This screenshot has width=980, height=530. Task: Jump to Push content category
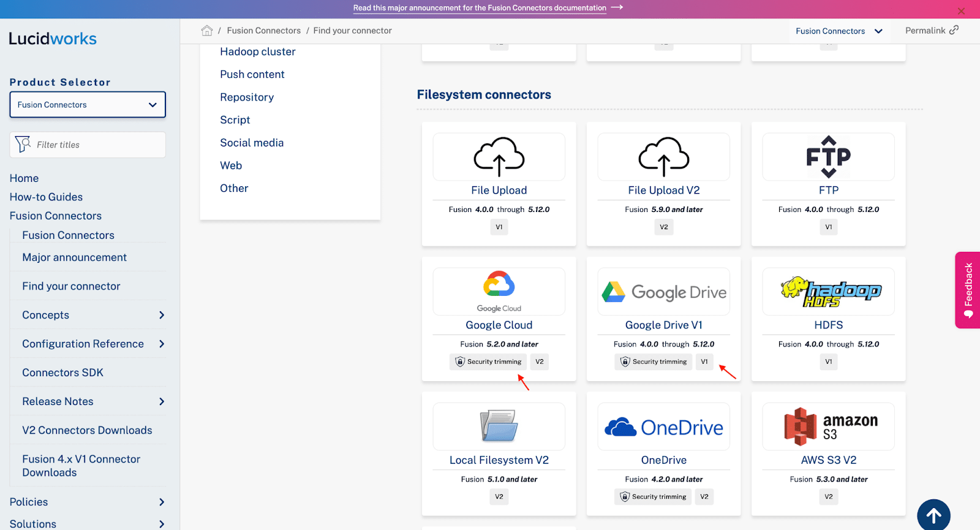point(252,74)
